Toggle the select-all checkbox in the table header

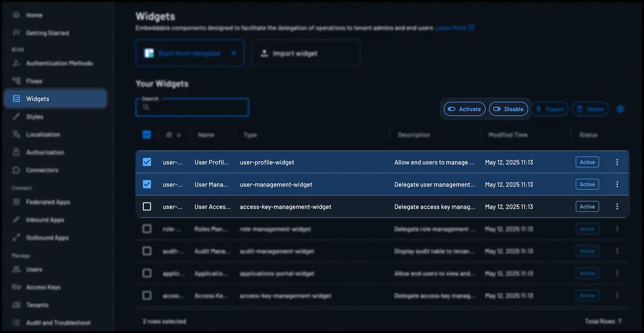147,134
